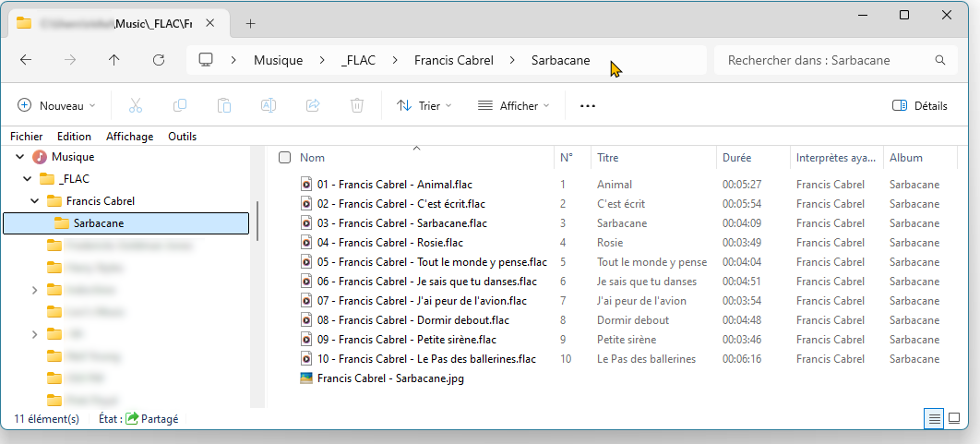Expand chevron after Musique in address bar

tap(322, 61)
